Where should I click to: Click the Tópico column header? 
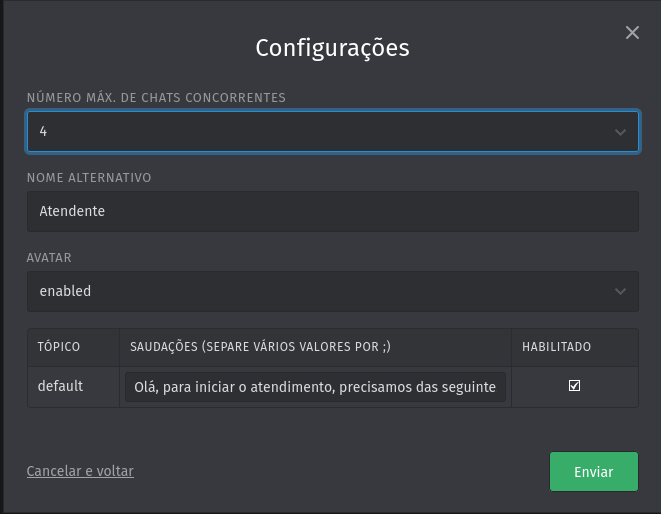(59, 347)
